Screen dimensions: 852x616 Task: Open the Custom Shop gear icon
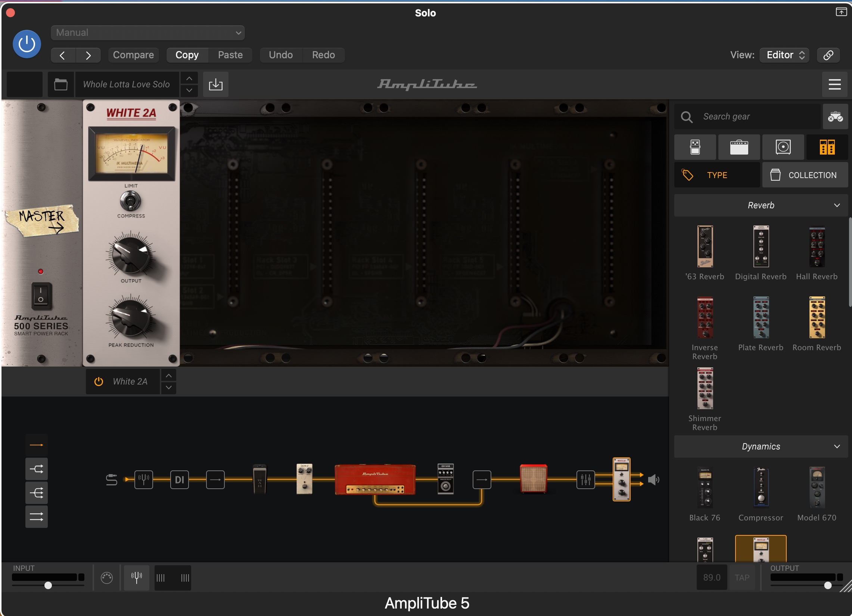(835, 117)
